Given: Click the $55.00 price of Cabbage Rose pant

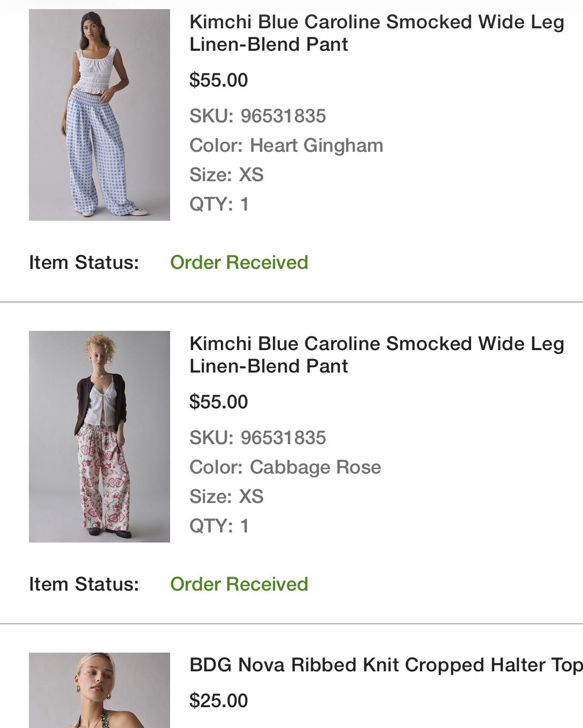Looking at the screenshot, I should [219, 402].
